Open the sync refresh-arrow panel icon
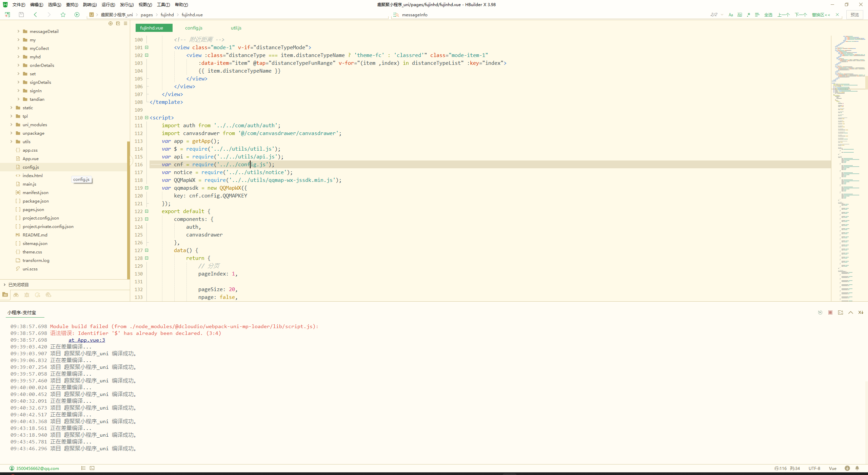This screenshot has height=475, width=868. 38,295
